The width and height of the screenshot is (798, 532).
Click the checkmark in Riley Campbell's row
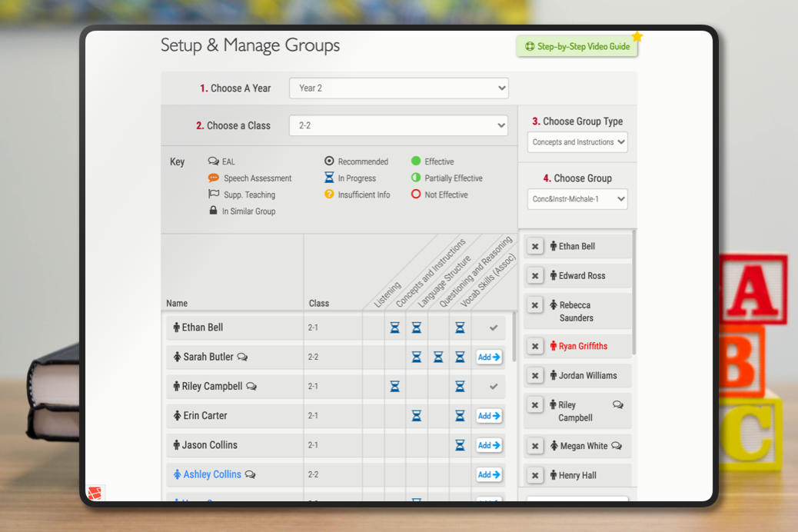pos(494,387)
